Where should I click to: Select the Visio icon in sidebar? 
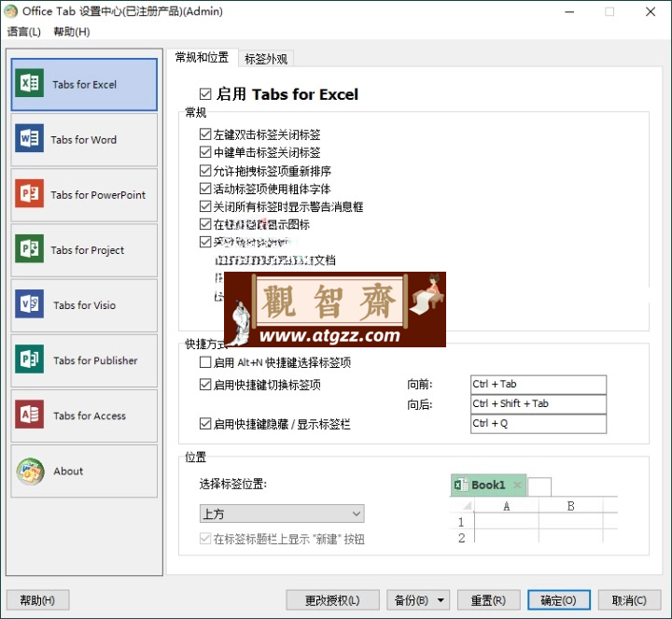[29, 303]
